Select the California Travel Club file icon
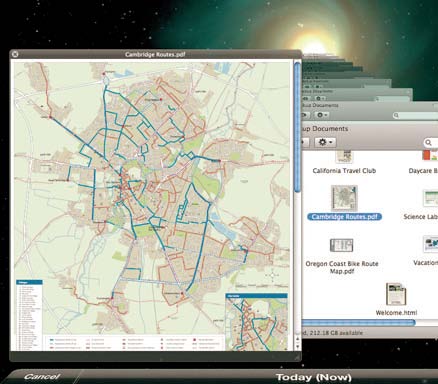 click(x=344, y=157)
